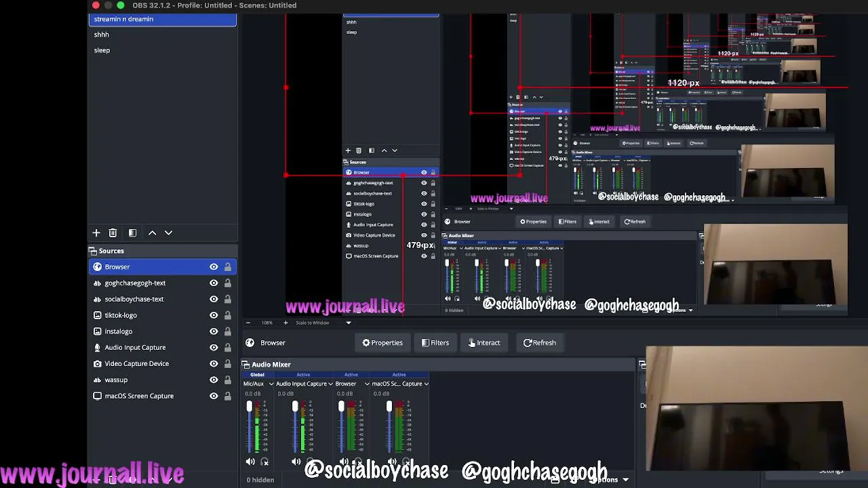
Task: Mute the Audio Input Capture channel speaker icon
Action: (296, 462)
